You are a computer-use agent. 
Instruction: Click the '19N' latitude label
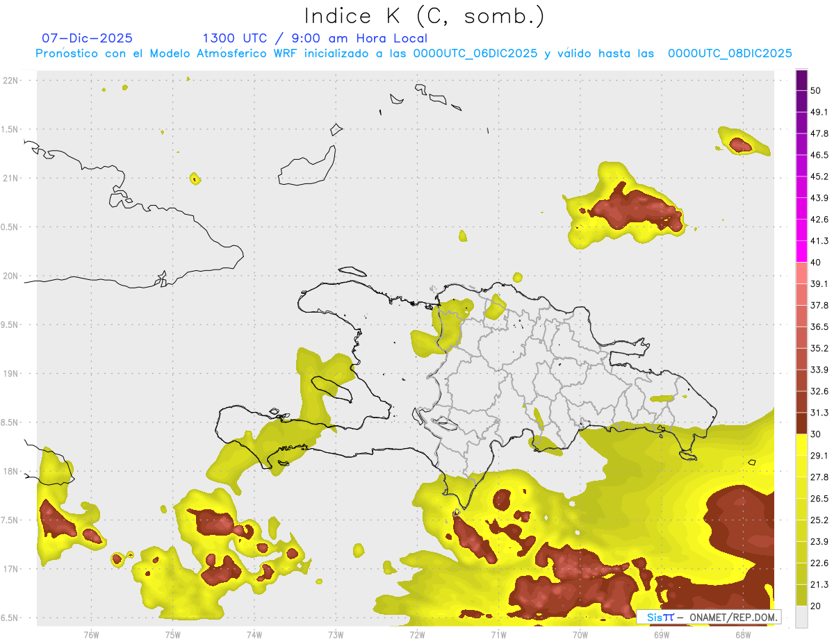pos(12,373)
